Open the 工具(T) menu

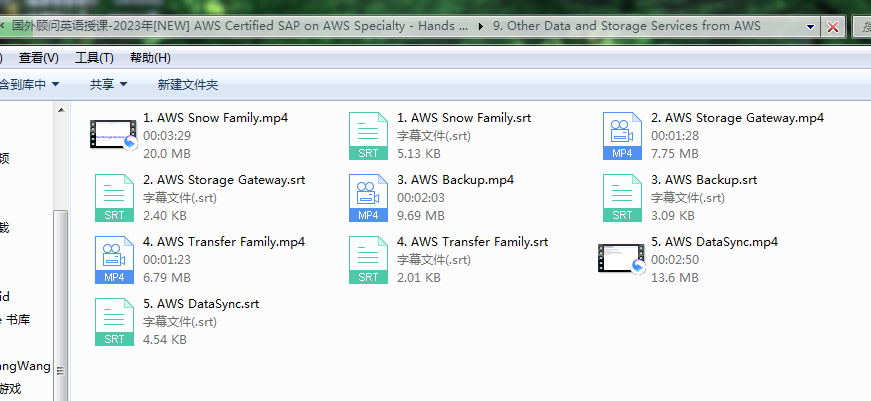(94, 58)
